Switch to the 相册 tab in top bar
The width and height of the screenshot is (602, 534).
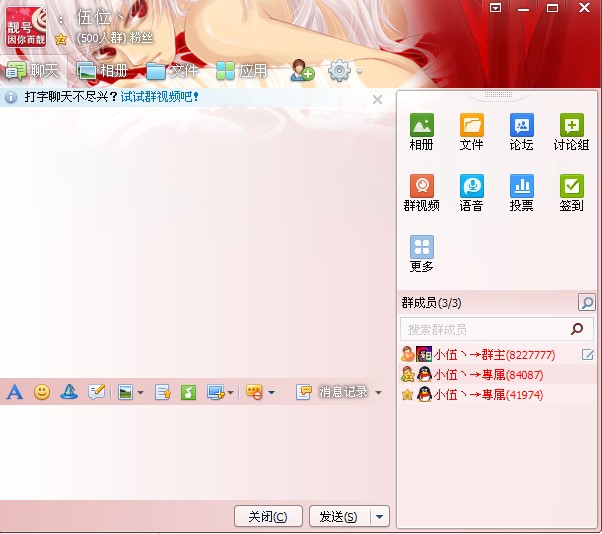(x=103, y=71)
